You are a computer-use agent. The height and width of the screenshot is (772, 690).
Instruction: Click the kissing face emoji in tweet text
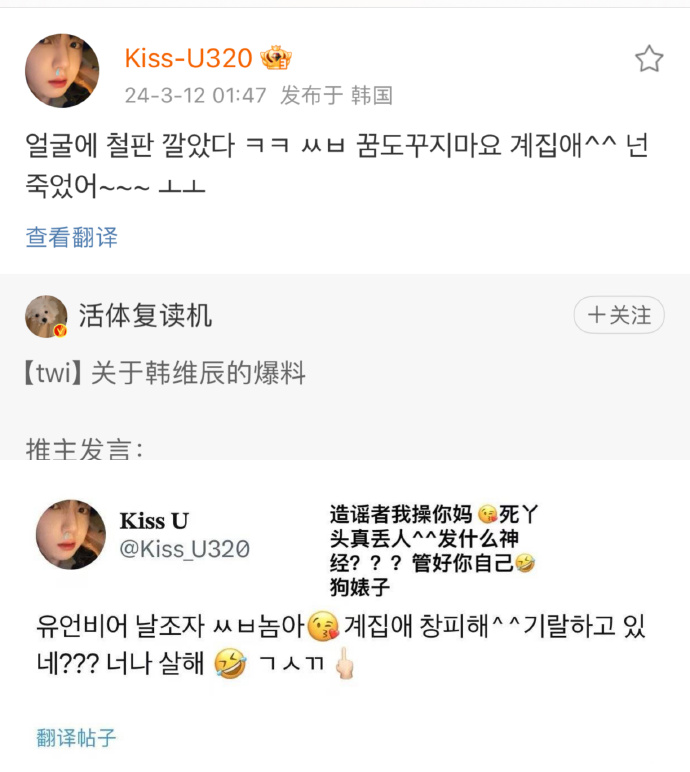[x=322, y=627]
